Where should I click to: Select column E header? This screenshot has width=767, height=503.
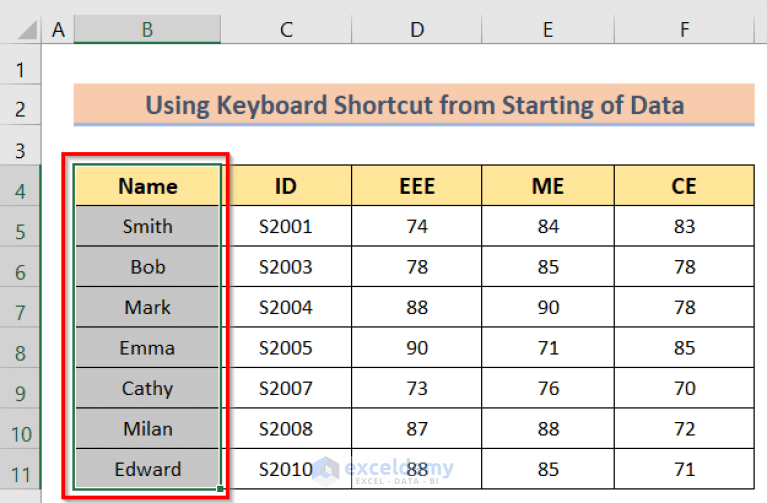[x=548, y=29]
